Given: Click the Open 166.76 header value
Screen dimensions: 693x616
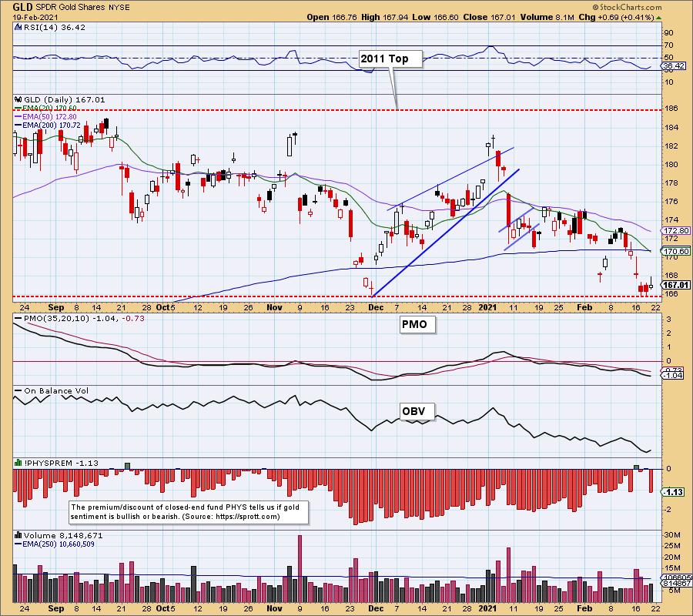Looking at the screenshot, I should [331, 17].
